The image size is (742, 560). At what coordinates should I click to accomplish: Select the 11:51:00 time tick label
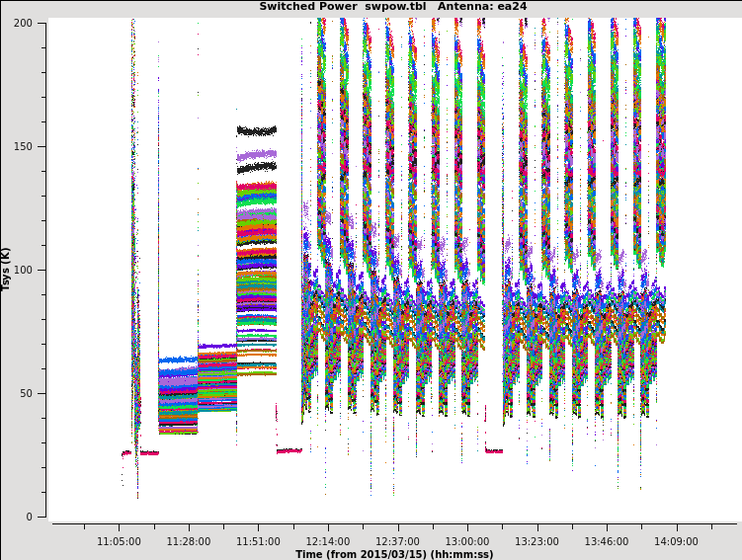coord(258,541)
